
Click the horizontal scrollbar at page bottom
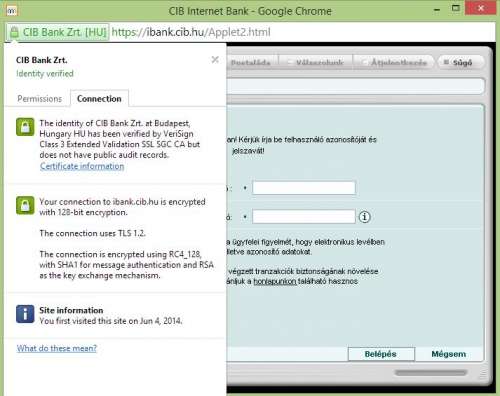point(431,373)
